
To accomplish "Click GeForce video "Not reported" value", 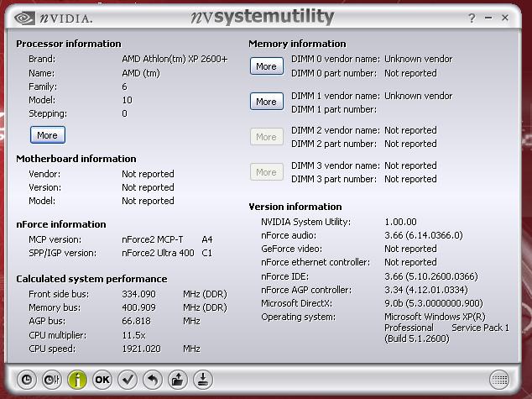I will [410, 249].
